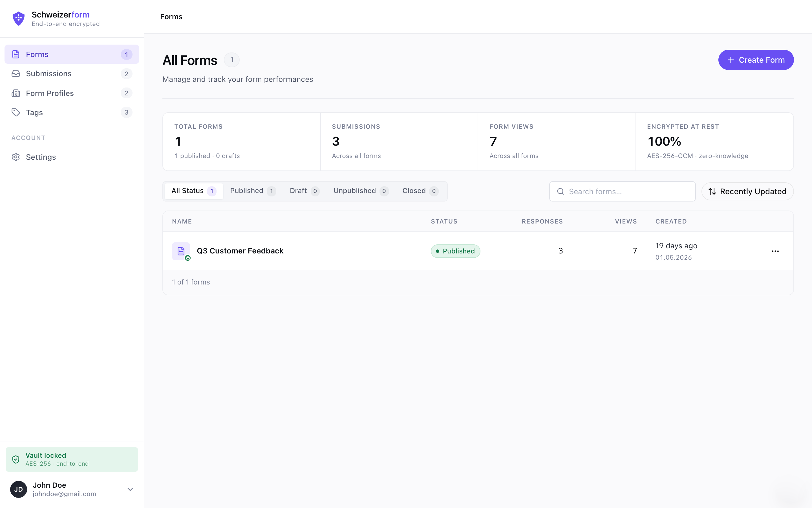812x508 pixels.
Task: Click the Vault locked shield icon
Action: click(x=16, y=459)
